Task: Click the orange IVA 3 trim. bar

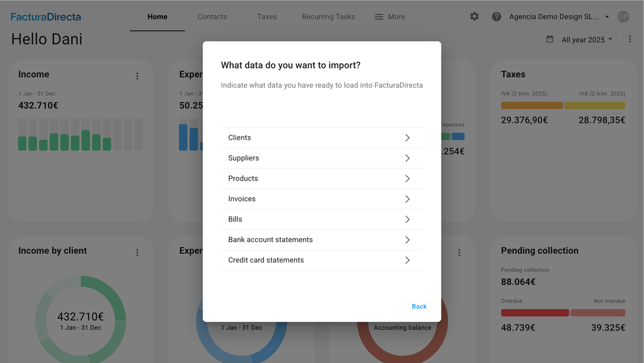Action: (531, 106)
